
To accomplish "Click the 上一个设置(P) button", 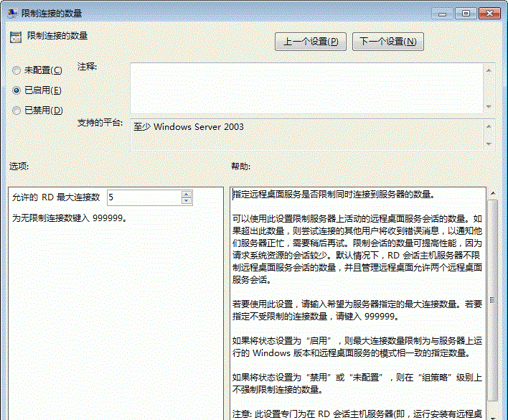I will coord(311,42).
